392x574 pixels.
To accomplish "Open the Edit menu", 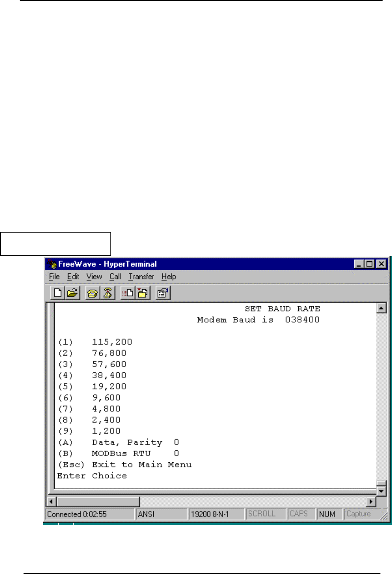I will (73, 277).
